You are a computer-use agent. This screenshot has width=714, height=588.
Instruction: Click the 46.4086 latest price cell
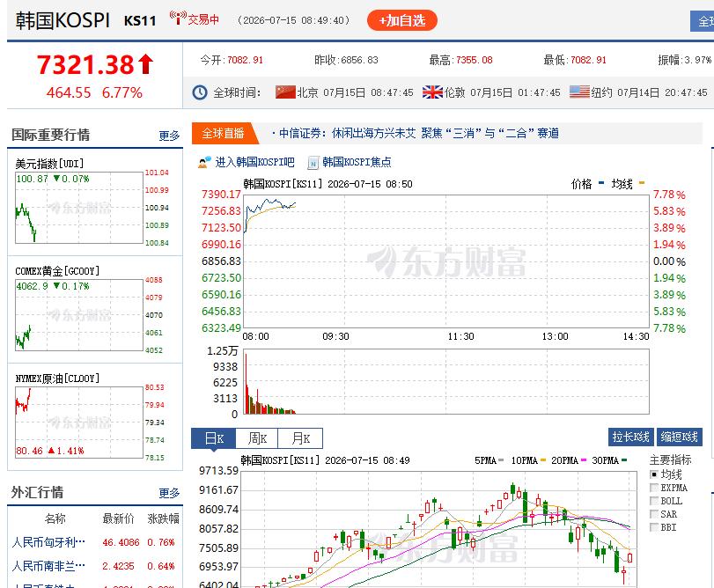(x=121, y=542)
